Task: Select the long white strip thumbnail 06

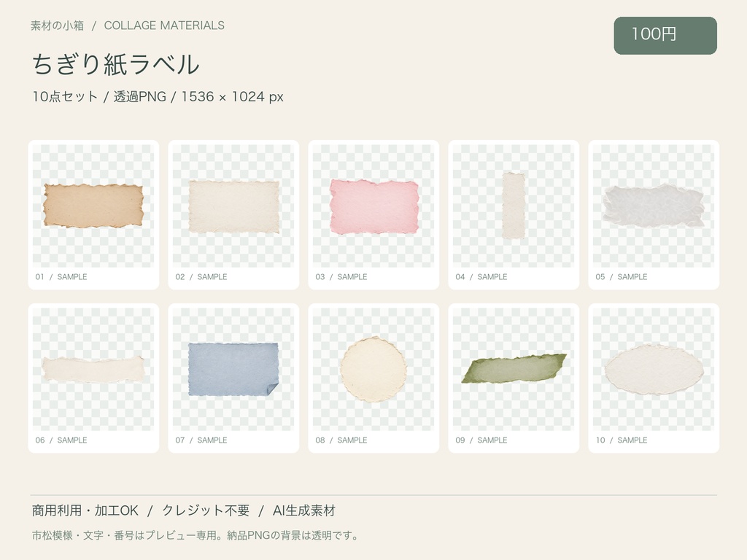Action: pos(93,369)
